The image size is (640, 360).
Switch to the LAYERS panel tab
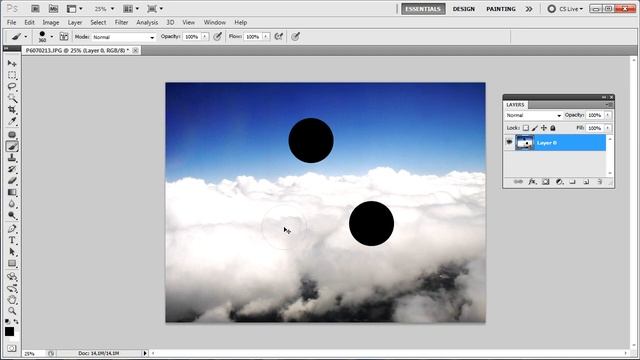[515, 105]
